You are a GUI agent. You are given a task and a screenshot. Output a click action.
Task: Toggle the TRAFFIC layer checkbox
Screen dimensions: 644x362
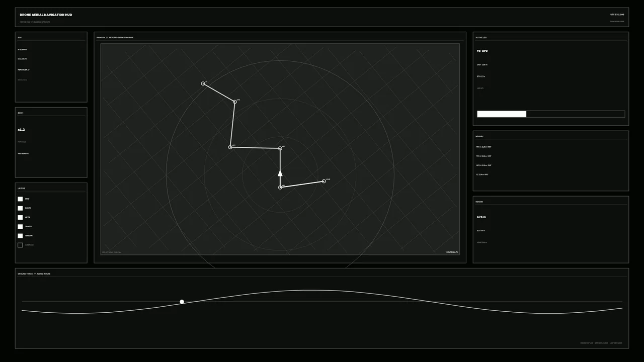(x=20, y=227)
